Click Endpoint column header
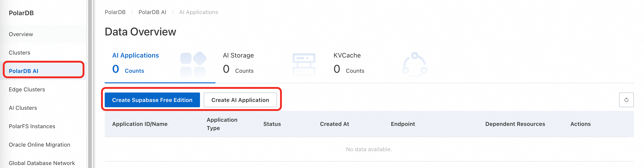This screenshot has height=168, width=644. 403,124
